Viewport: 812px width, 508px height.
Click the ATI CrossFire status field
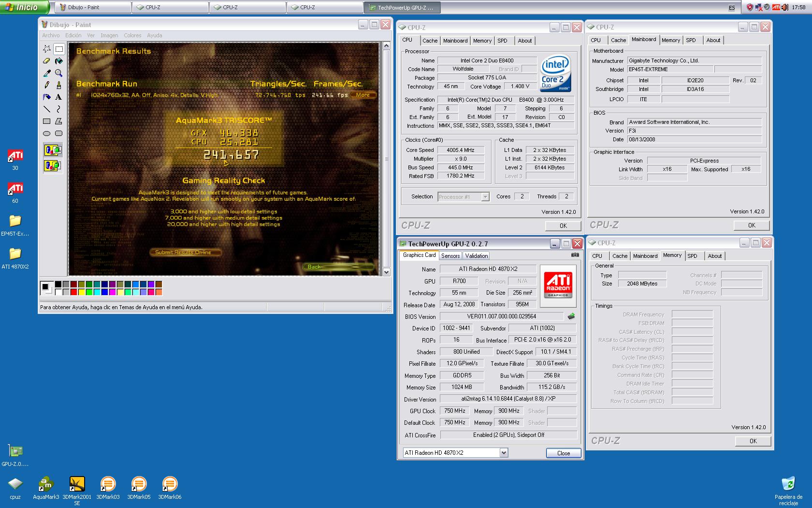pos(508,435)
